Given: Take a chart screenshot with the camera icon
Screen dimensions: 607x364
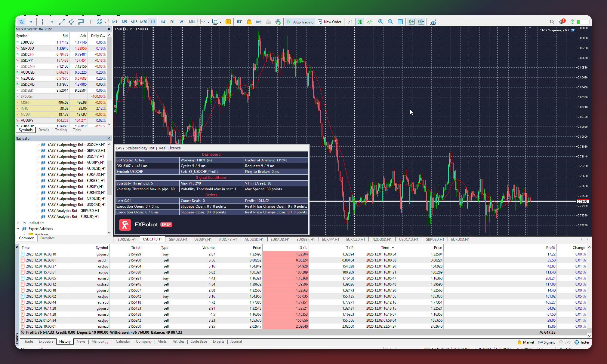Looking at the screenshot, I should [433, 22].
